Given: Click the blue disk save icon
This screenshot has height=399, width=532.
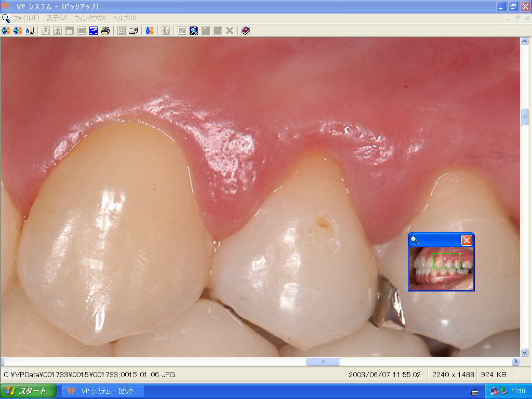Looking at the screenshot, I should click(x=94, y=31).
